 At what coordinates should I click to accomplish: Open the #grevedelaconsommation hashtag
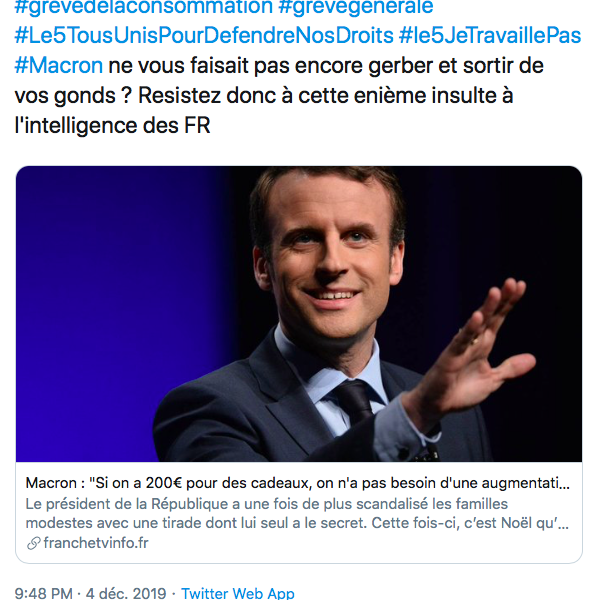click(143, 8)
